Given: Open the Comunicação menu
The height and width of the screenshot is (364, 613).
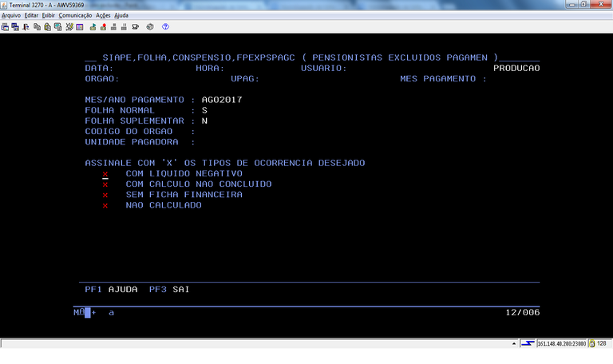Looking at the screenshot, I should 75,15.
